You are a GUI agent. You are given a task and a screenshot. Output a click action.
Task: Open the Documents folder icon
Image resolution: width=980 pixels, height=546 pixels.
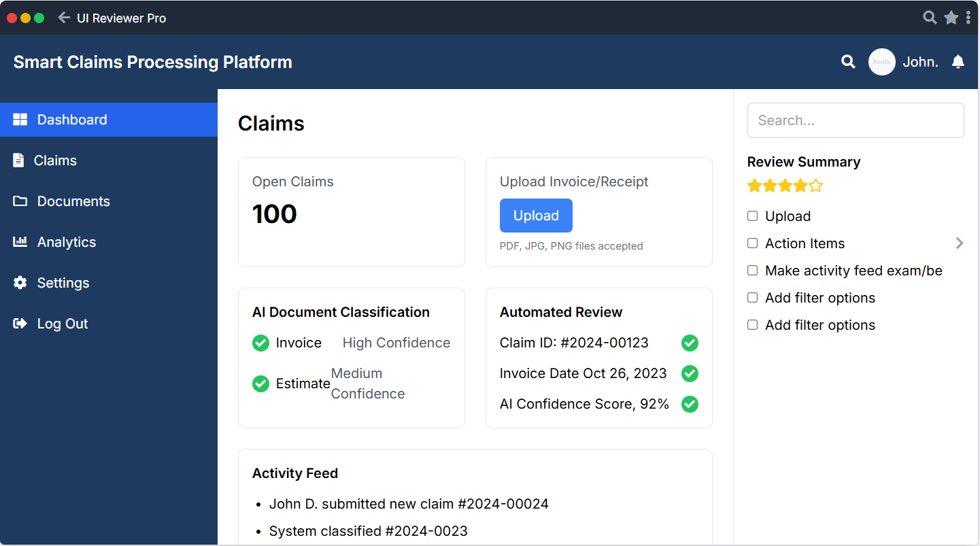point(20,201)
